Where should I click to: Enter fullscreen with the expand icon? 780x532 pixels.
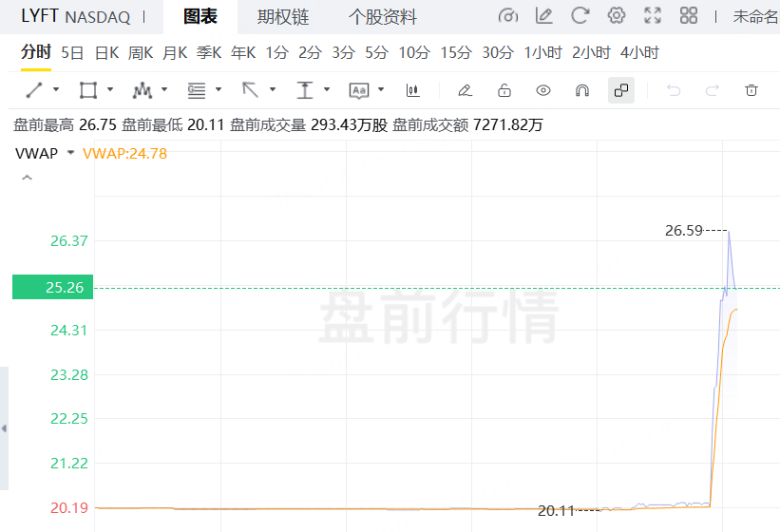653,16
